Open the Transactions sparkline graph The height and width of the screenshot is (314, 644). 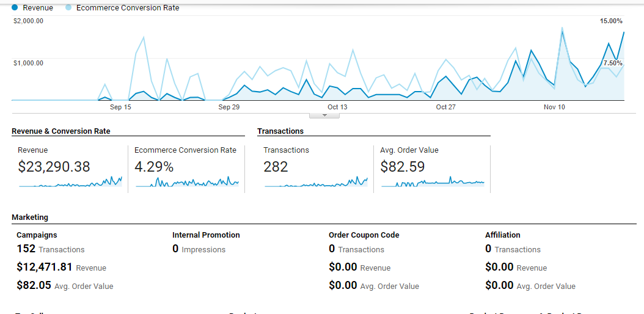point(316,181)
